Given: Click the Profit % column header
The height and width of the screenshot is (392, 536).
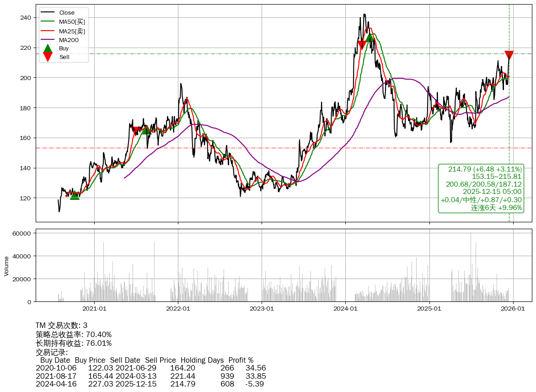Looking at the screenshot, I should click(241, 360).
